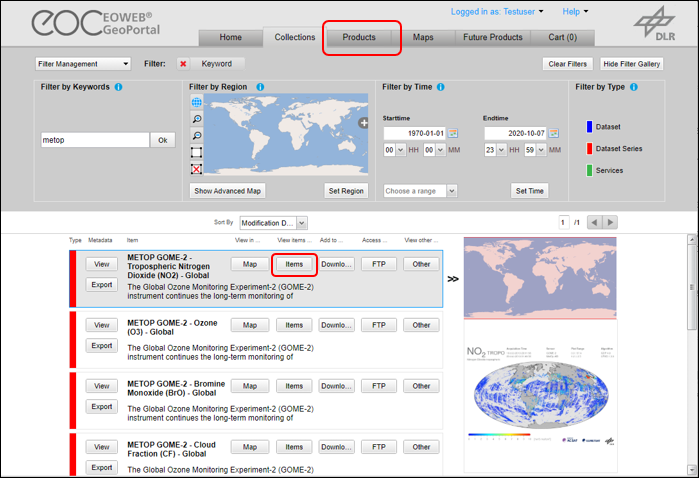The width and height of the screenshot is (699, 478).
Task: Click the Set Time button
Action: 530,191
